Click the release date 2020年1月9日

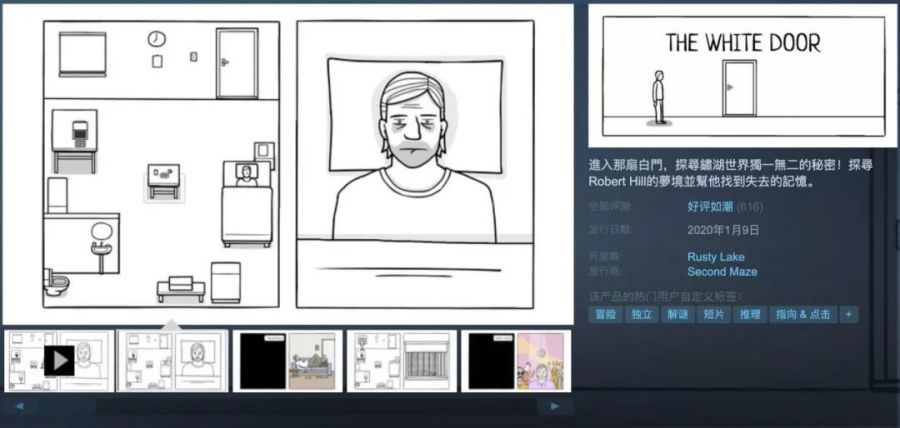pos(723,230)
